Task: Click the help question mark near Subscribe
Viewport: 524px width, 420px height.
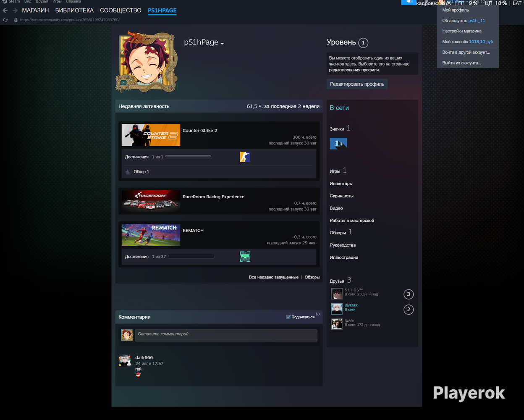Action: click(318, 314)
